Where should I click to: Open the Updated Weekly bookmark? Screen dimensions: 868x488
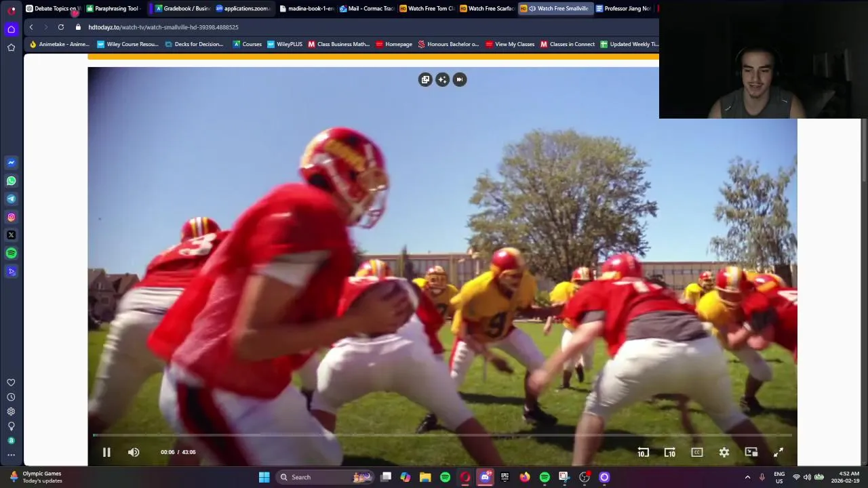[629, 44]
